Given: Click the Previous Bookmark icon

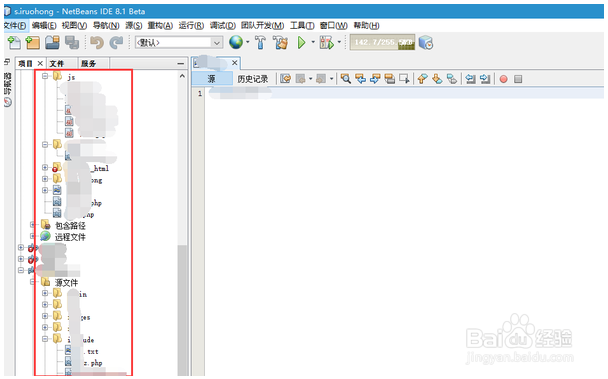Looking at the screenshot, I should click(423, 79).
